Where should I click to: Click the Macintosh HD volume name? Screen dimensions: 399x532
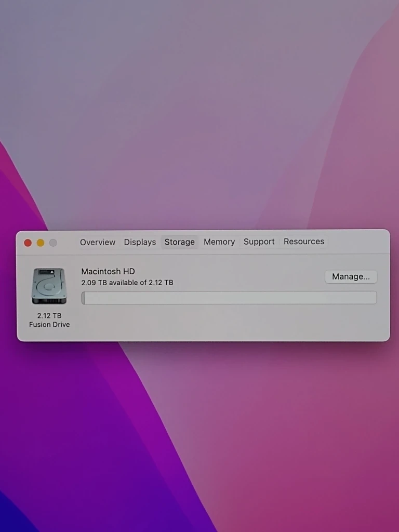click(108, 271)
